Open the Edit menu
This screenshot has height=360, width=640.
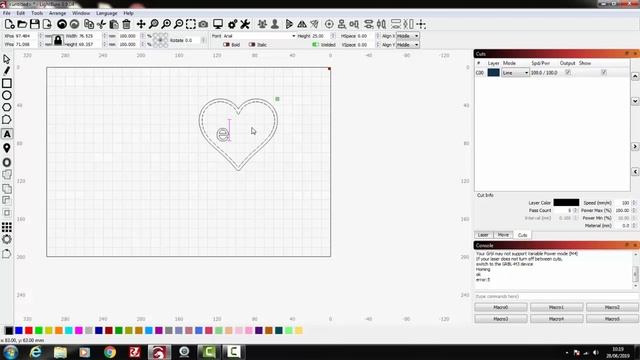(x=21, y=13)
